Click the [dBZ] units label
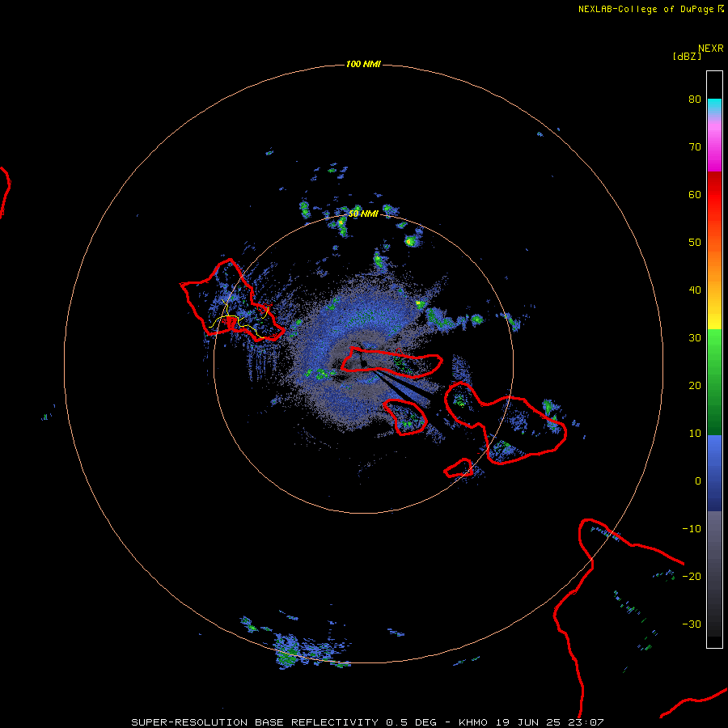Image resolution: width=728 pixels, height=728 pixels. (687, 56)
